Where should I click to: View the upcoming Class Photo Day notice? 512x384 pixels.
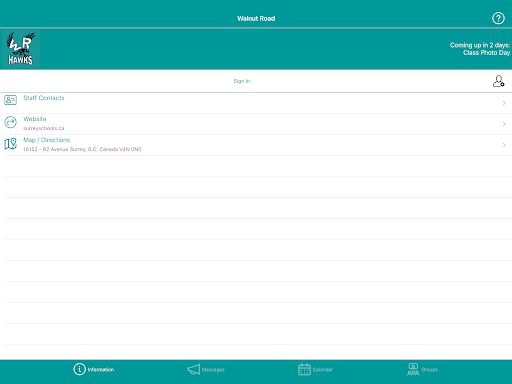(x=480, y=49)
